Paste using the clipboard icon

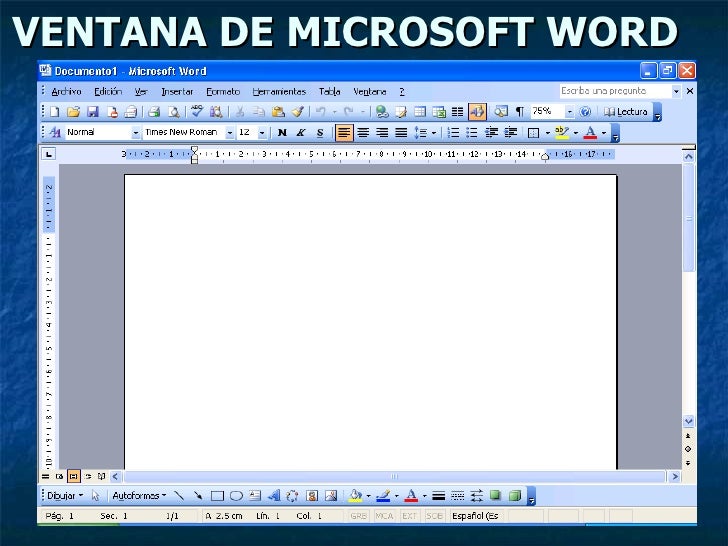click(278, 112)
